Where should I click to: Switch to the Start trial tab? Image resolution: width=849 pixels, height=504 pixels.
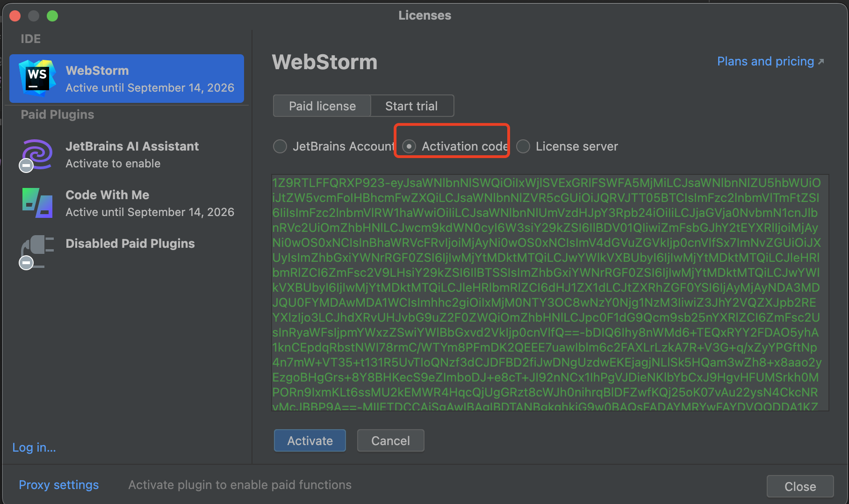pos(412,106)
